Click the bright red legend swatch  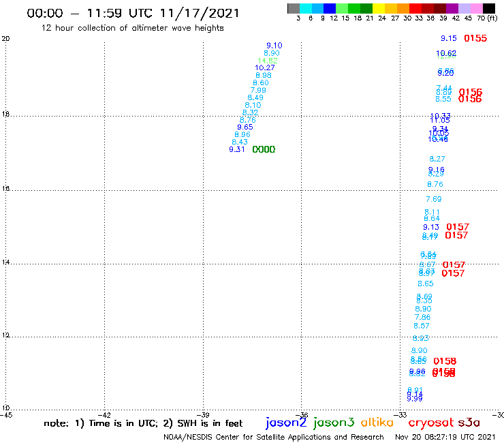click(x=415, y=8)
